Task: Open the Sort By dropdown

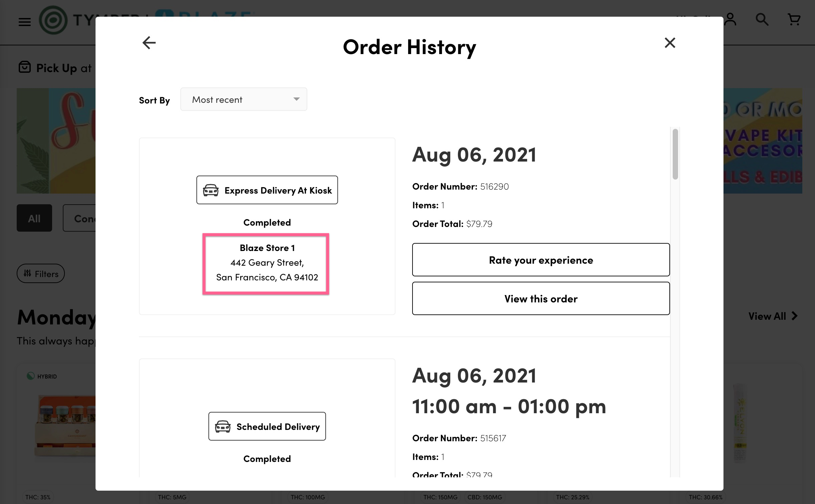Action: pyautogui.click(x=243, y=99)
